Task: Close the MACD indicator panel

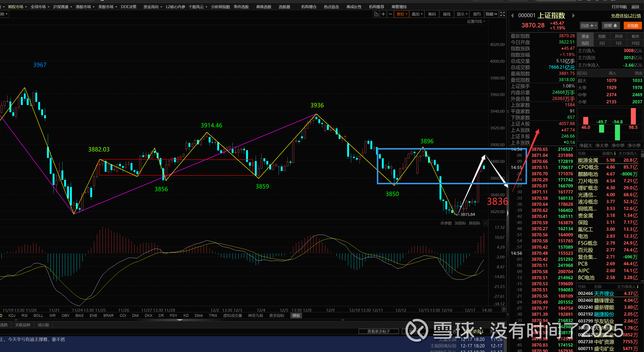Action: click(x=485, y=223)
